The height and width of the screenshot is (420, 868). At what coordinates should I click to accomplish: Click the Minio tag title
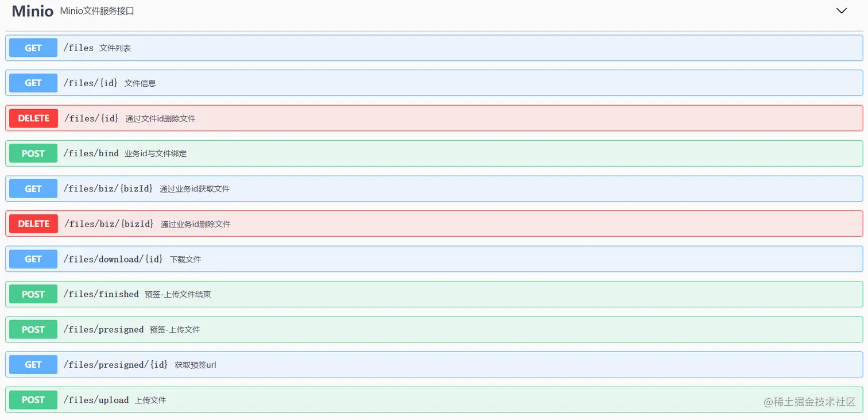coord(33,11)
